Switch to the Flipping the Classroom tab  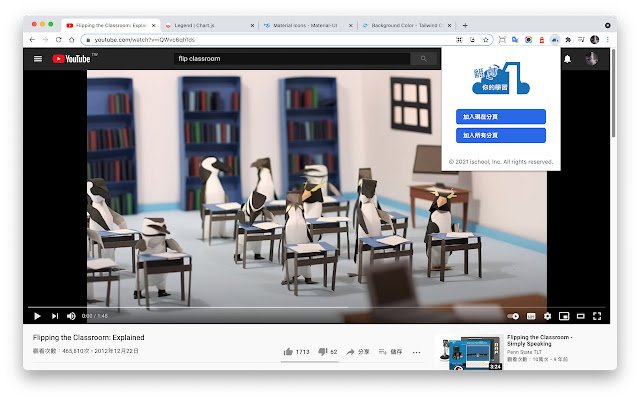pos(110,25)
